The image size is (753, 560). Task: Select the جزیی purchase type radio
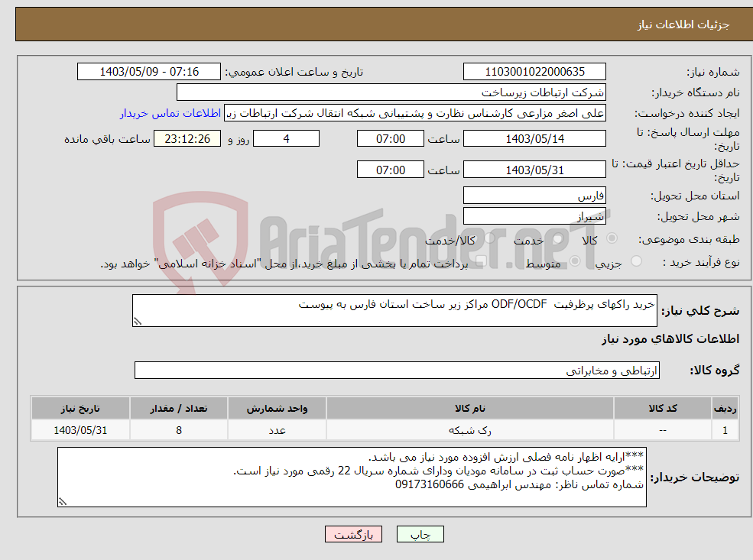(x=636, y=261)
